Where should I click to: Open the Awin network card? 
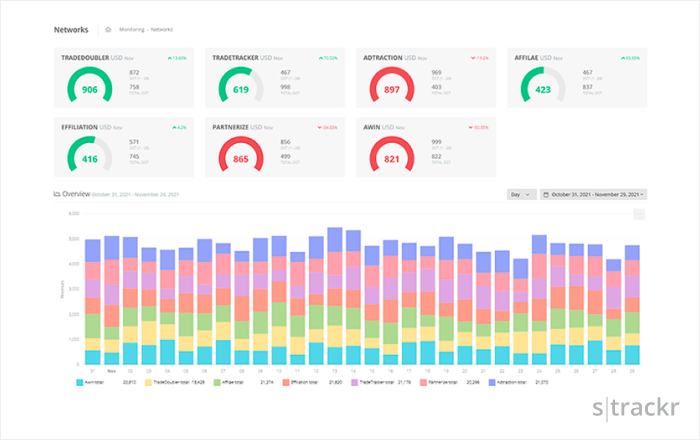(x=426, y=147)
